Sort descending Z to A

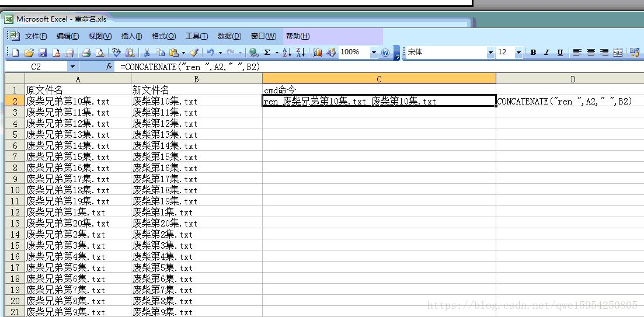[x=301, y=53]
